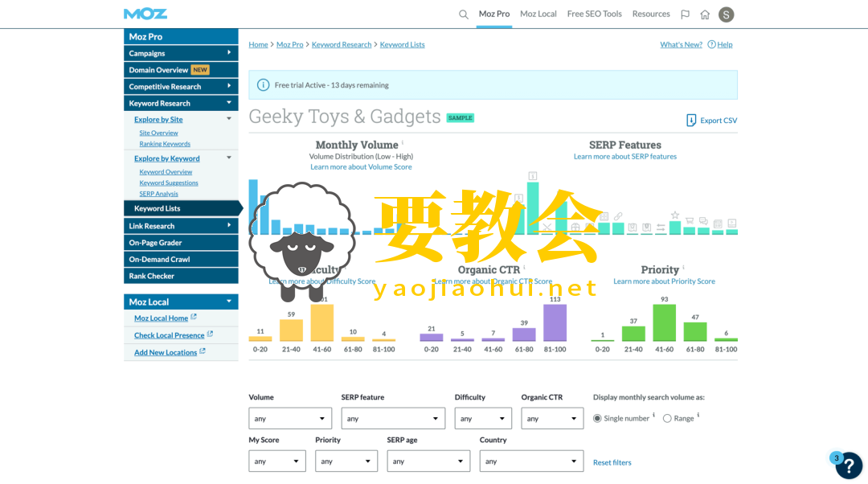Open the What's New? link

tap(681, 44)
